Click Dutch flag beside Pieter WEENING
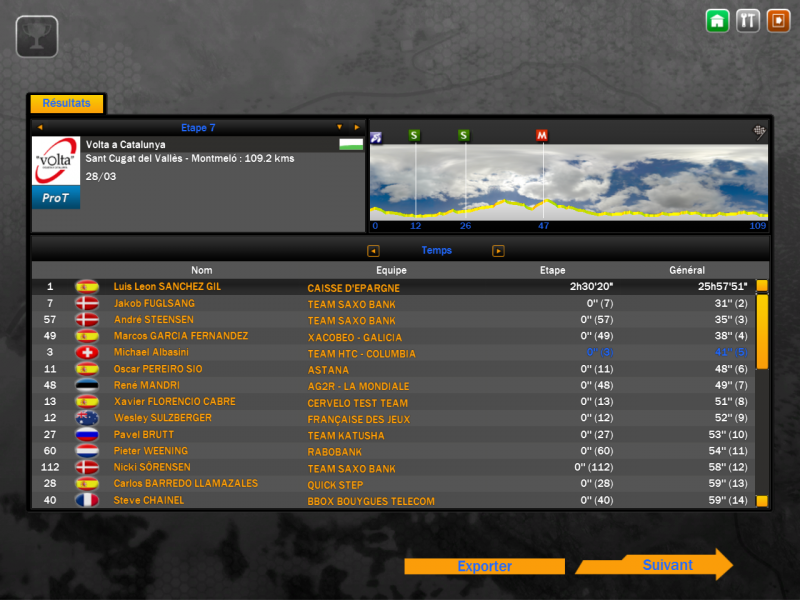The height and width of the screenshot is (600, 800). point(87,451)
